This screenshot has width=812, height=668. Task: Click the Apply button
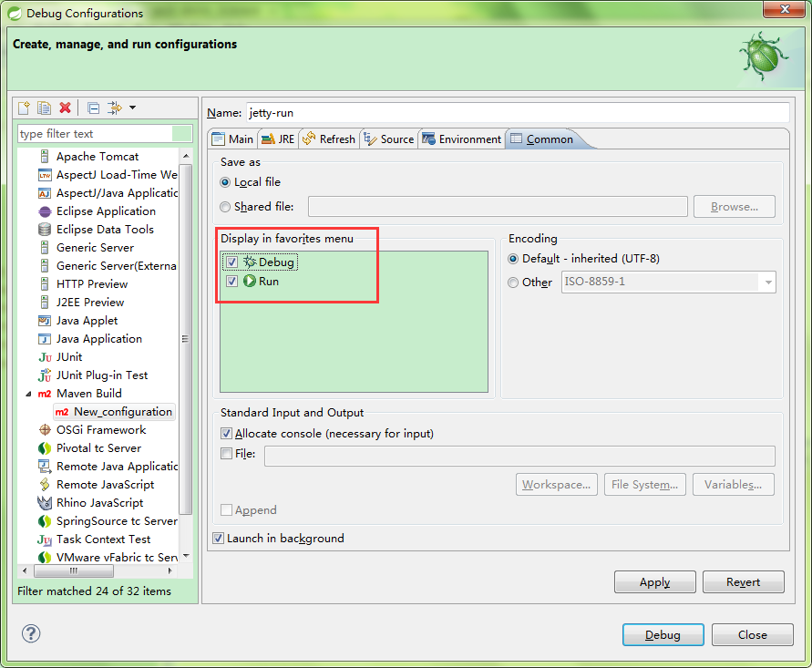(x=655, y=582)
